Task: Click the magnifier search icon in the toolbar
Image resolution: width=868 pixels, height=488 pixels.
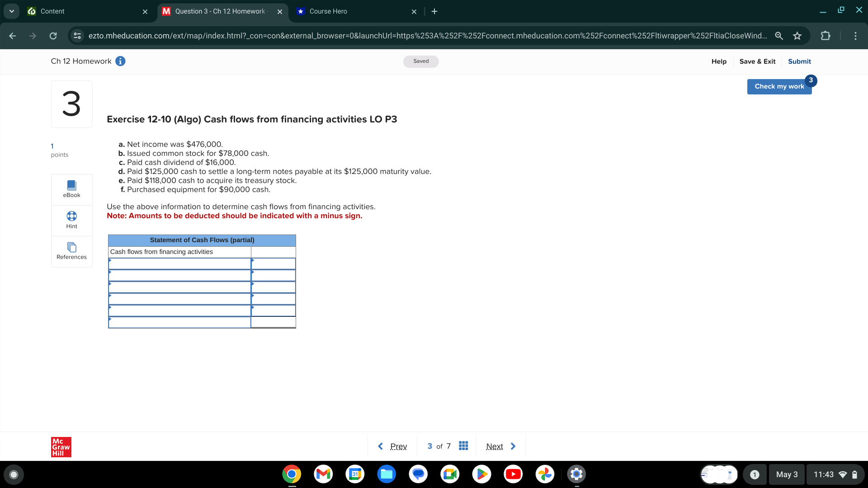Action: coord(778,36)
